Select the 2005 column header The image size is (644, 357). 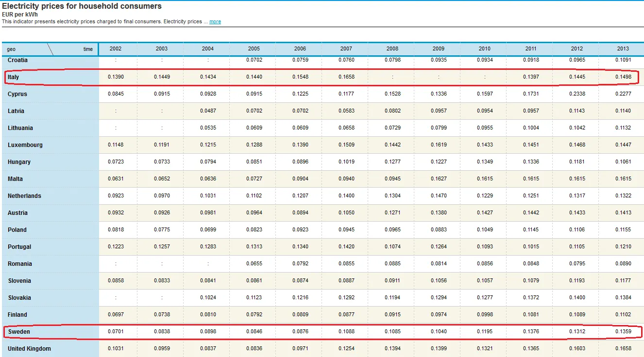point(254,49)
